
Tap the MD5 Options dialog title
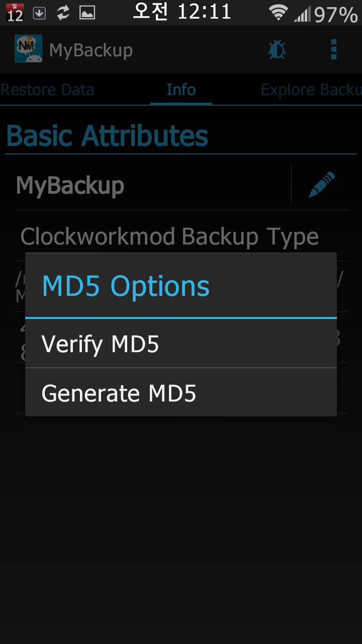pyautogui.click(x=126, y=286)
